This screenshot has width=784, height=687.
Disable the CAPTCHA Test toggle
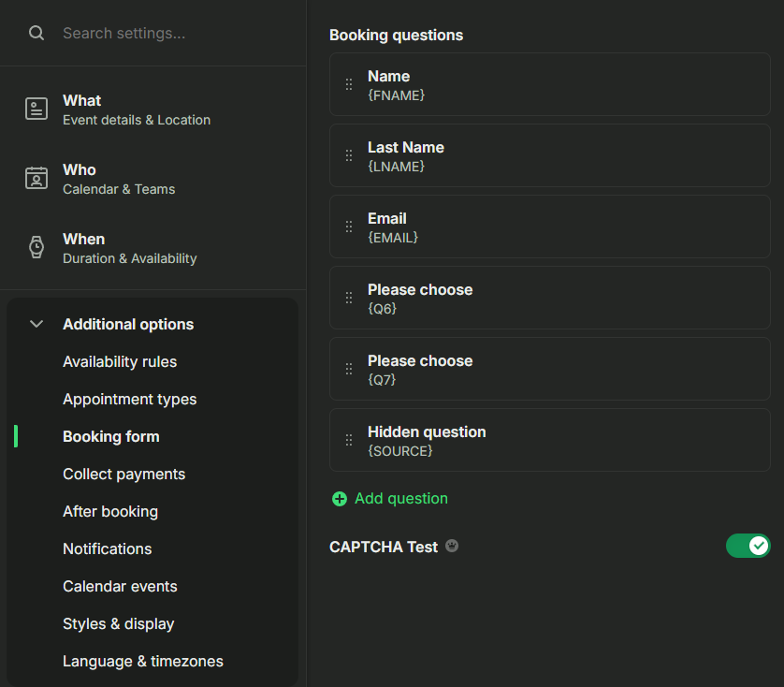(748, 546)
